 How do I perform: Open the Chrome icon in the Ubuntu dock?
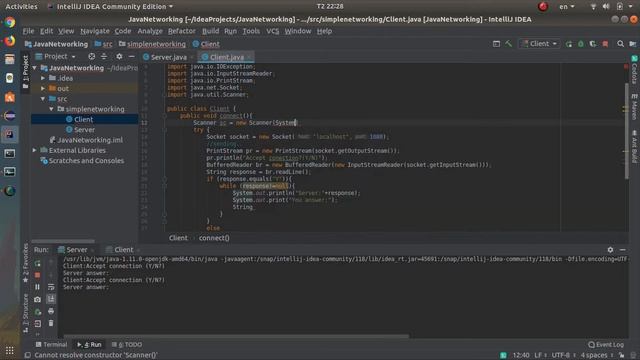pos(10,22)
